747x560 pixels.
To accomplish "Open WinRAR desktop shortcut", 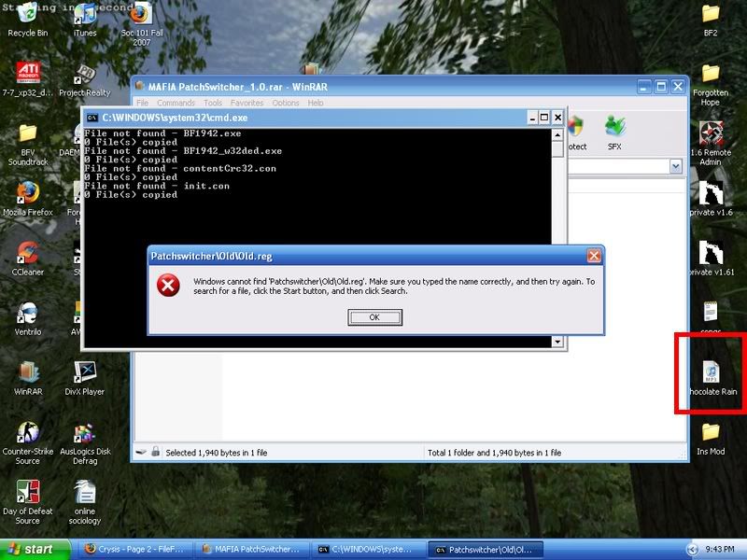I will (27, 372).
